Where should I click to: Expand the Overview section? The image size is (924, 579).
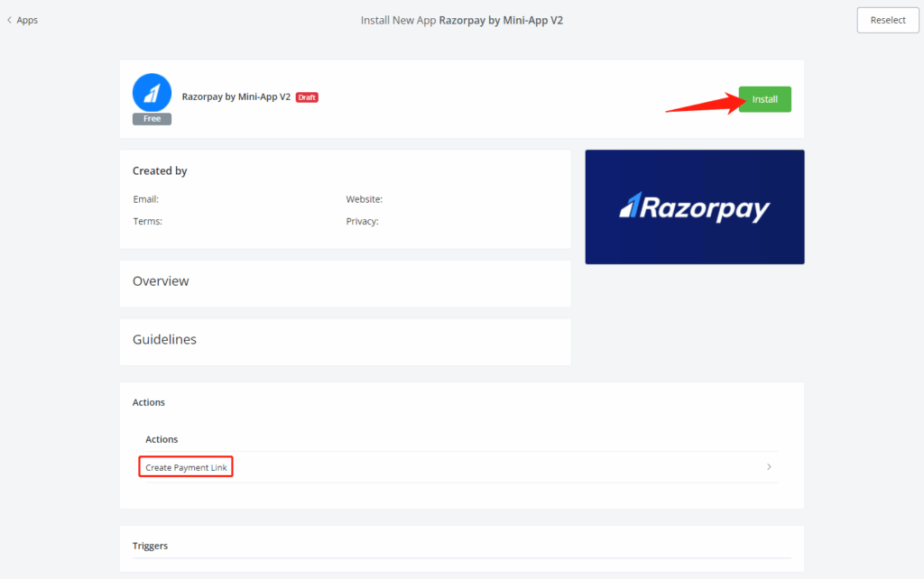(161, 281)
